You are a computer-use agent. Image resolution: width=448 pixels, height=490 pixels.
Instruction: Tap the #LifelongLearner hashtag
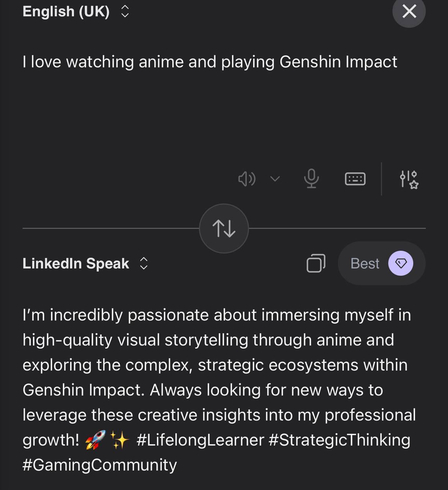click(x=200, y=440)
